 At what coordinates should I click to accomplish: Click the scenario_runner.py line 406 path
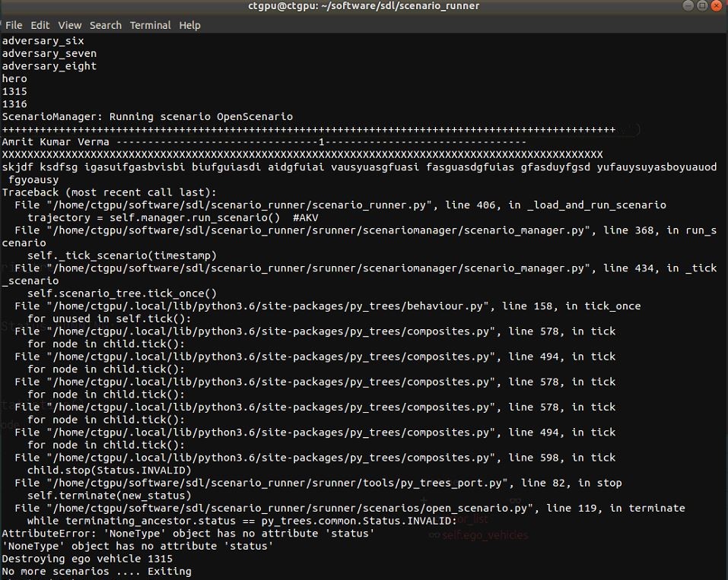coord(340,205)
